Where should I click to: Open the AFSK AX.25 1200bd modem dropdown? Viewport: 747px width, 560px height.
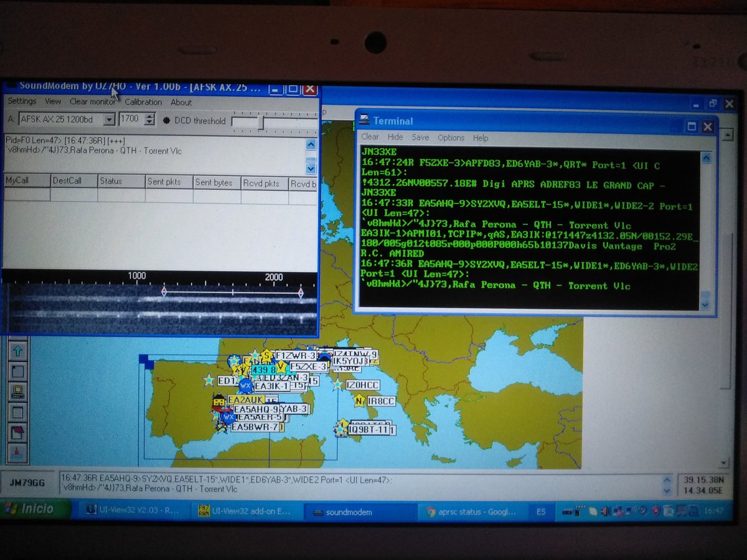click(x=109, y=119)
